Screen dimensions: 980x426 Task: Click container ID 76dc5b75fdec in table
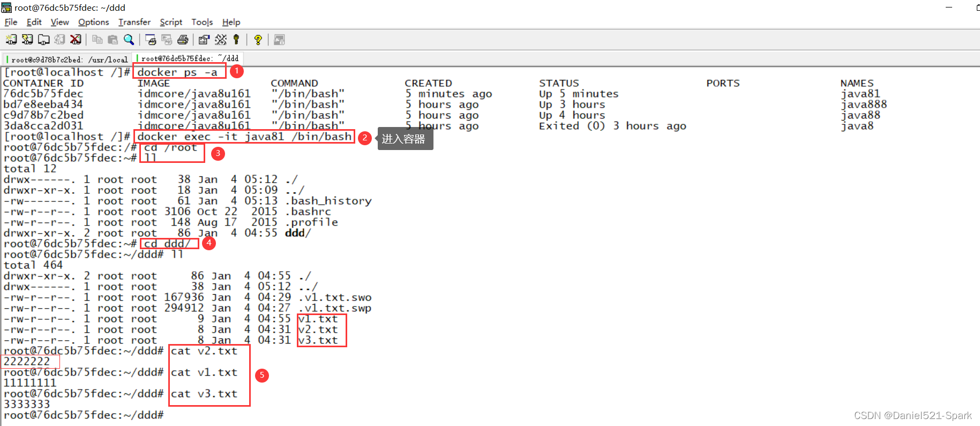coord(43,94)
